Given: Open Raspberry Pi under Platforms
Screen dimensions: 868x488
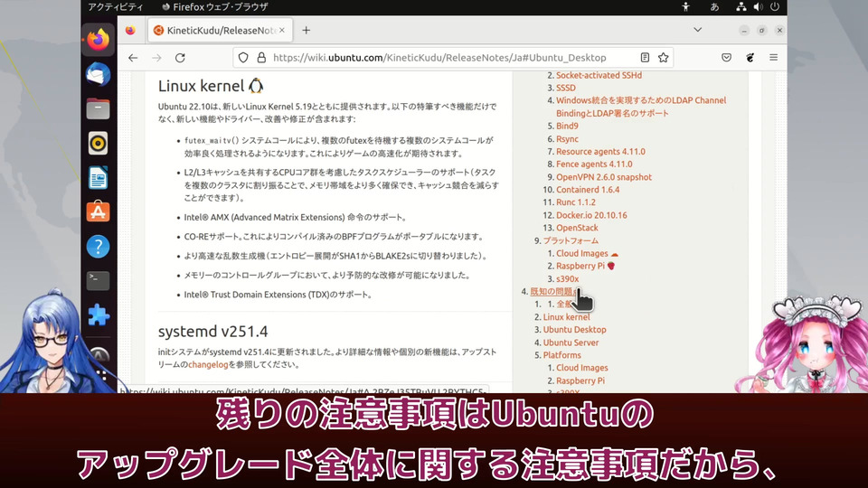Looking at the screenshot, I should (x=580, y=380).
